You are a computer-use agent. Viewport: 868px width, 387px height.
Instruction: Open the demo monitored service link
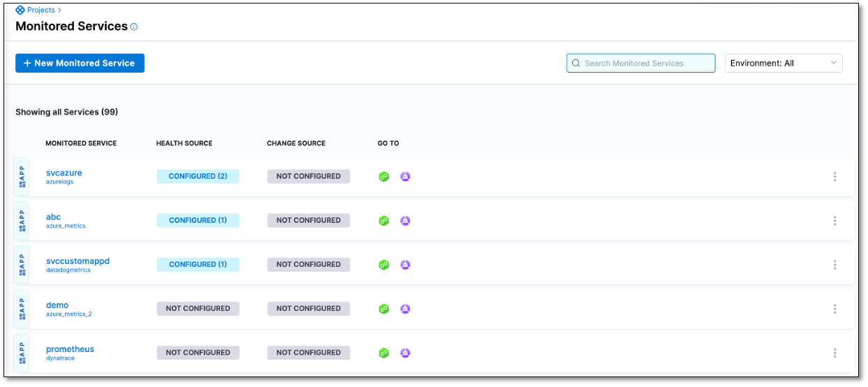click(x=57, y=305)
